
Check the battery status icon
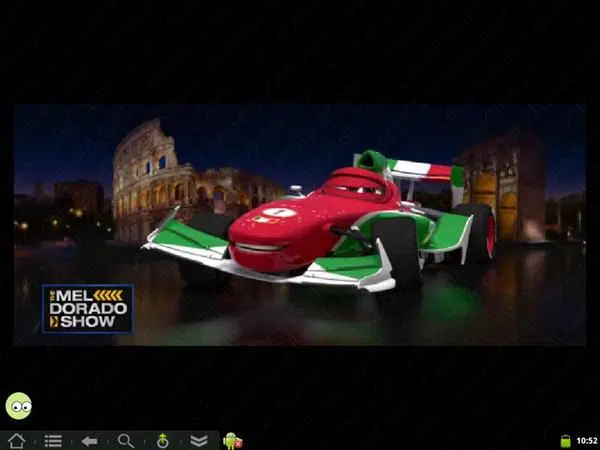coord(565,441)
